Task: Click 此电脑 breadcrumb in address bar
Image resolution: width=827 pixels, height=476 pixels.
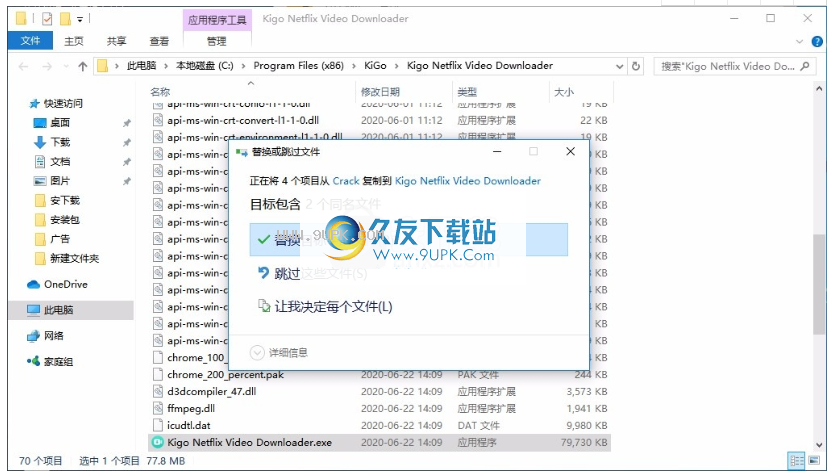Action: pos(141,66)
